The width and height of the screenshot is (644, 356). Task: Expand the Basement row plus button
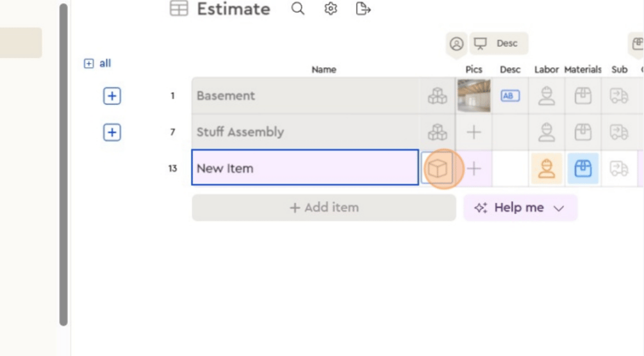(x=111, y=96)
